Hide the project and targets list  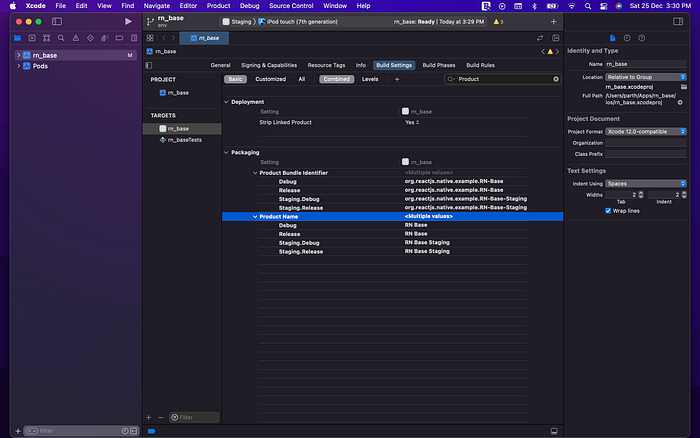pos(149,65)
